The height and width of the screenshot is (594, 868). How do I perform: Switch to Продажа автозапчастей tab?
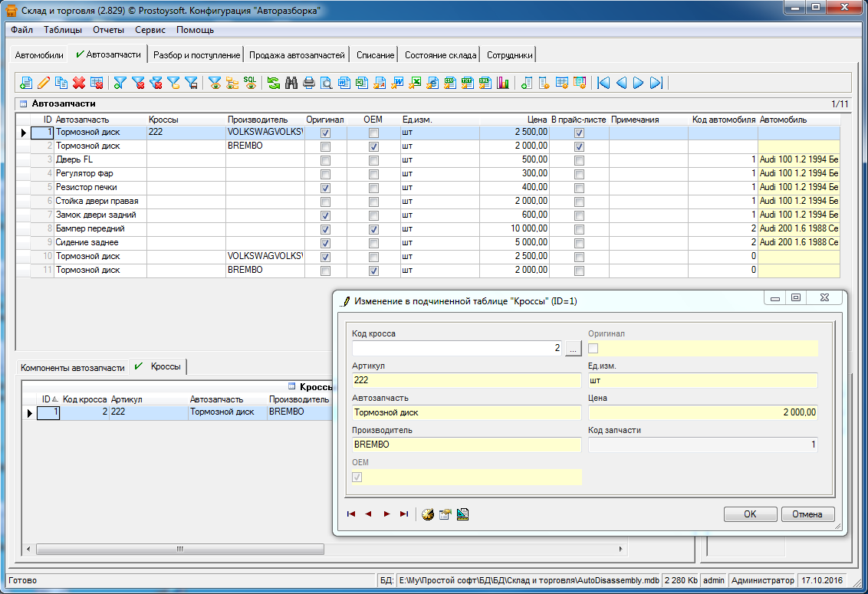point(298,55)
